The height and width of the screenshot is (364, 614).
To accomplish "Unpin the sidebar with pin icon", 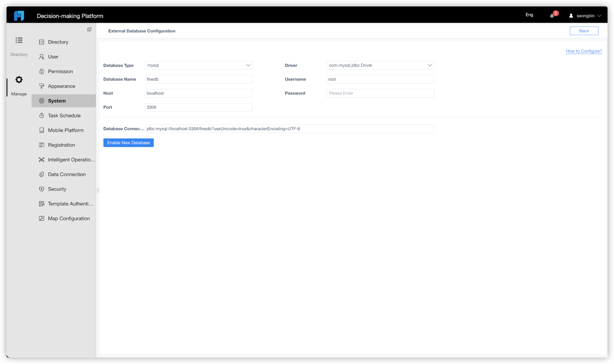I will click(89, 29).
